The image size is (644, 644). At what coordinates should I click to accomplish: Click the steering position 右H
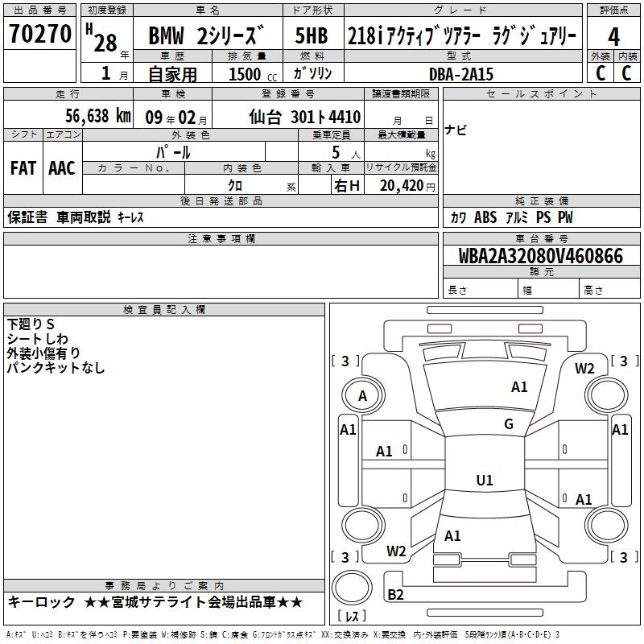347,186
